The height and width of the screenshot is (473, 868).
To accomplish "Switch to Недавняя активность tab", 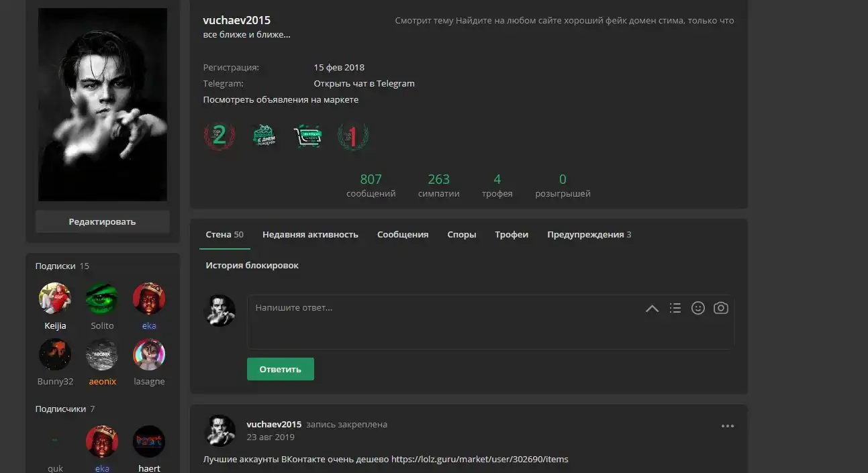I will click(x=310, y=235).
